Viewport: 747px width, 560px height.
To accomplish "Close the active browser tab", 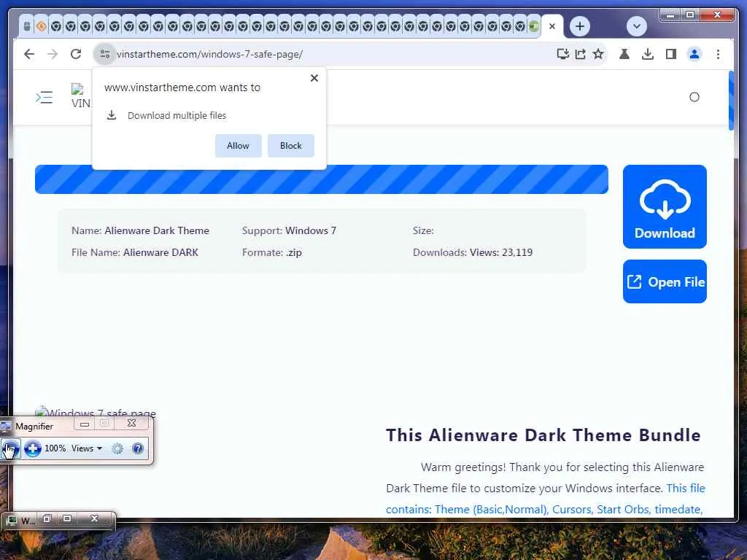I will 552,26.
